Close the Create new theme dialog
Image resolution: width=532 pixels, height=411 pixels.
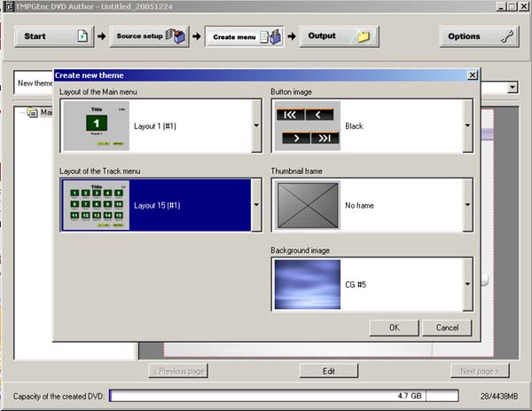(x=473, y=75)
